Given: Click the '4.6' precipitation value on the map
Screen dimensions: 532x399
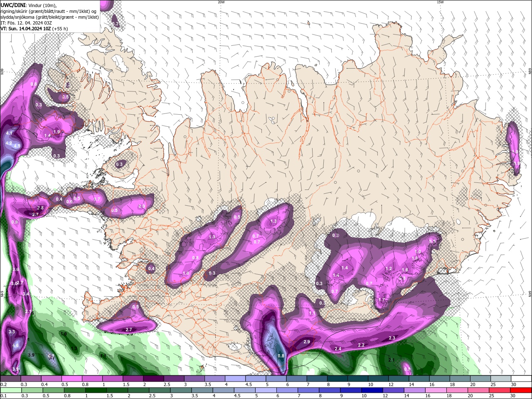Looking at the screenshot, I should pos(15,345).
